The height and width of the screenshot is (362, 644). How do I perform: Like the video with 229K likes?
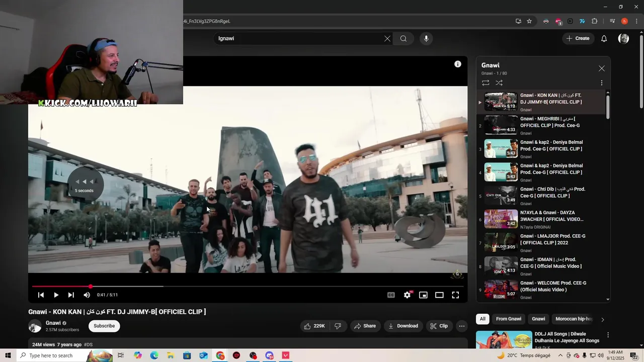(314, 326)
